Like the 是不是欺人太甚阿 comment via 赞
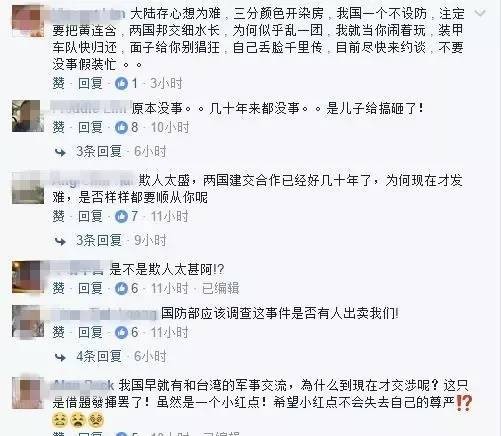The image size is (501, 436). (59, 288)
